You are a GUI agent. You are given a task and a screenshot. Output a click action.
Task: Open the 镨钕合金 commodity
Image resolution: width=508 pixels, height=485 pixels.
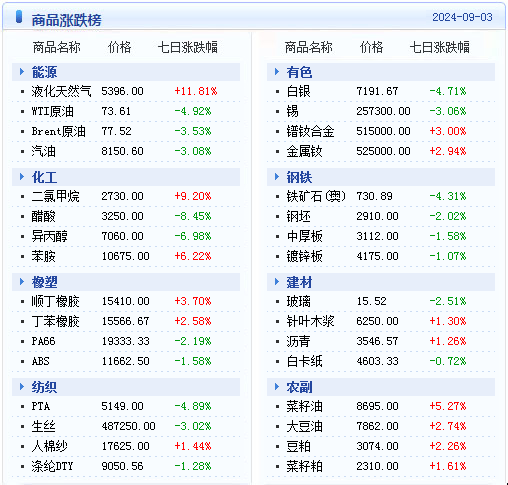click(310, 131)
